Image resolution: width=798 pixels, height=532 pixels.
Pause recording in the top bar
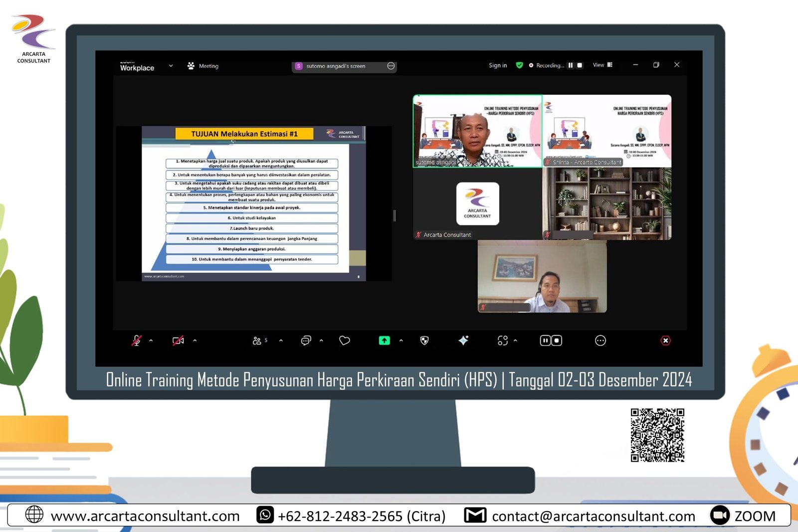(x=571, y=65)
